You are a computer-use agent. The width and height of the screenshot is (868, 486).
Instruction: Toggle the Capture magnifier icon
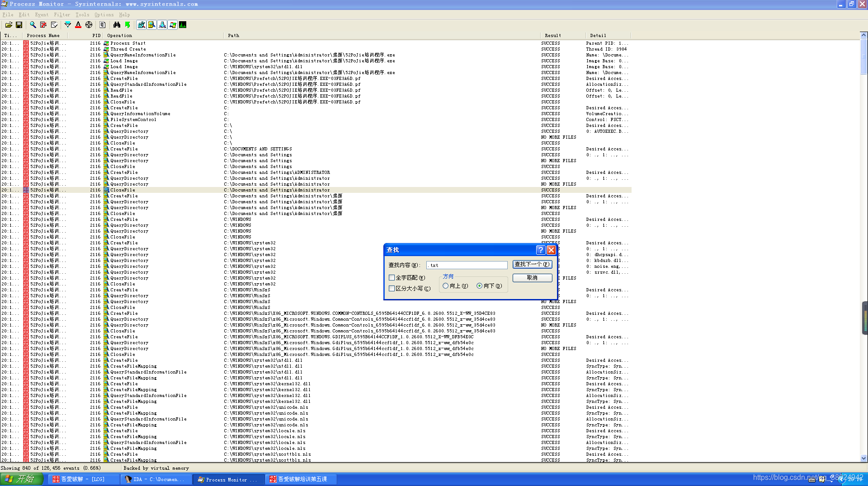pos(33,25)
